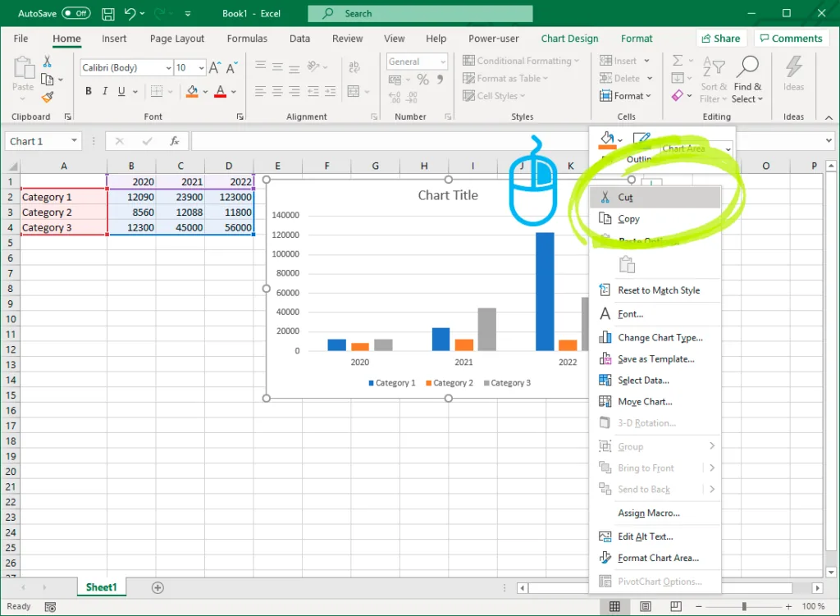
Task: Choose Save as Template in context menu
Action: coord(655,359)
